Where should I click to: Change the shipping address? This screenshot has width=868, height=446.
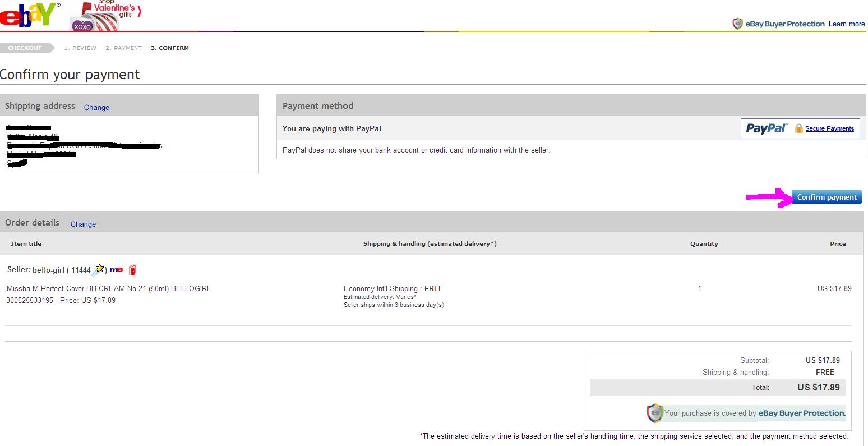tap(96, 108)
